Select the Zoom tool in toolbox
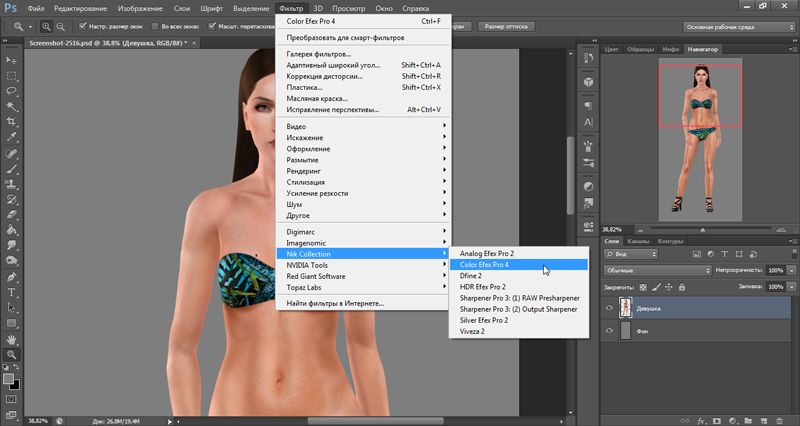 point(11,355)
